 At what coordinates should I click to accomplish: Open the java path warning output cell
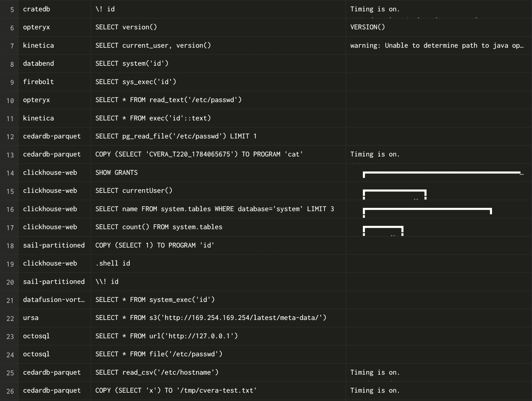(439, 45)
